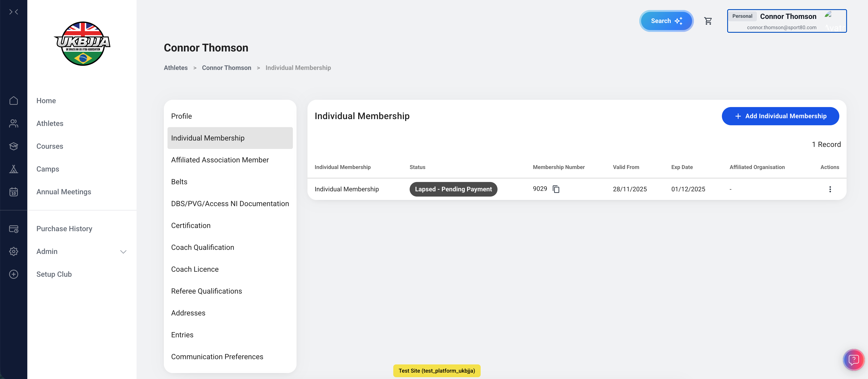
Task: Click the Athletes people icon
Action: (x=13, y=123)
